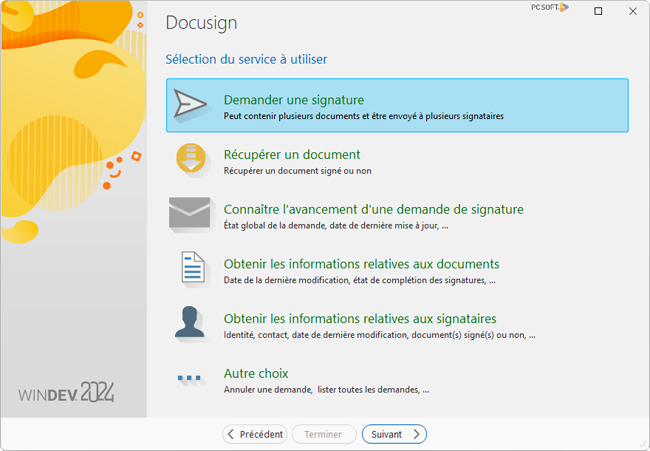Click the person silhouette signataires icon
The width and height of the screenshot is (650, 451).
pos(190,322)
